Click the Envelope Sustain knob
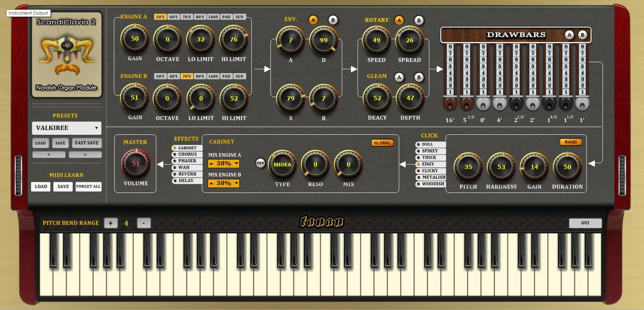Screen dimensions: 644x310 pyautogui.click(x=290, y=98)
